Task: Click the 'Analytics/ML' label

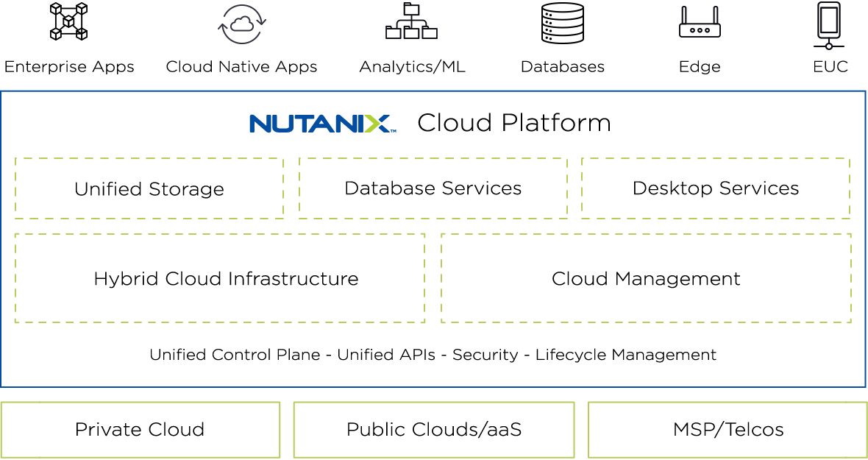Action: (413, 67)
